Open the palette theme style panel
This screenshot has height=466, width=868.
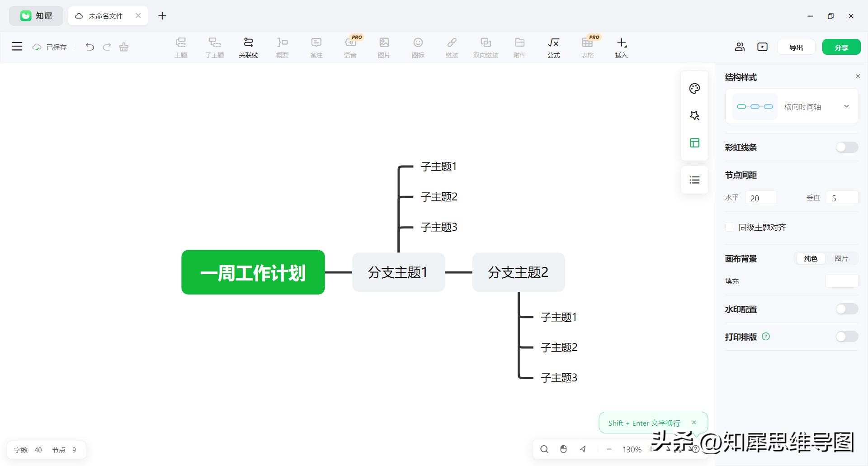click(x=694, y=89)
